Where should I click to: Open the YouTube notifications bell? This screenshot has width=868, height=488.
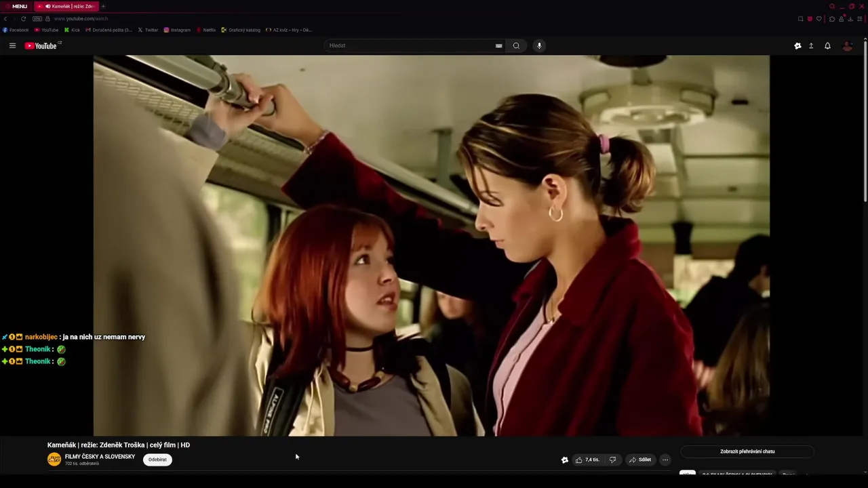pyautogui.click(x=827, y=46)
